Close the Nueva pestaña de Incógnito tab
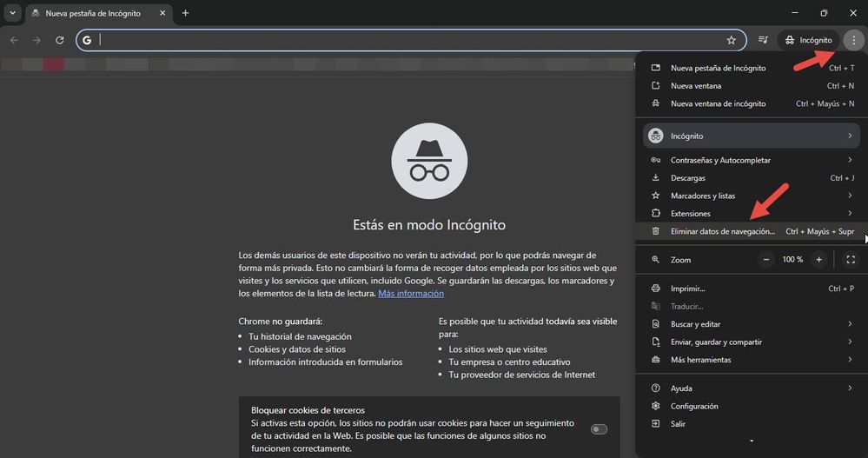This screenshot has width=868, height=458. pos(162,13)
